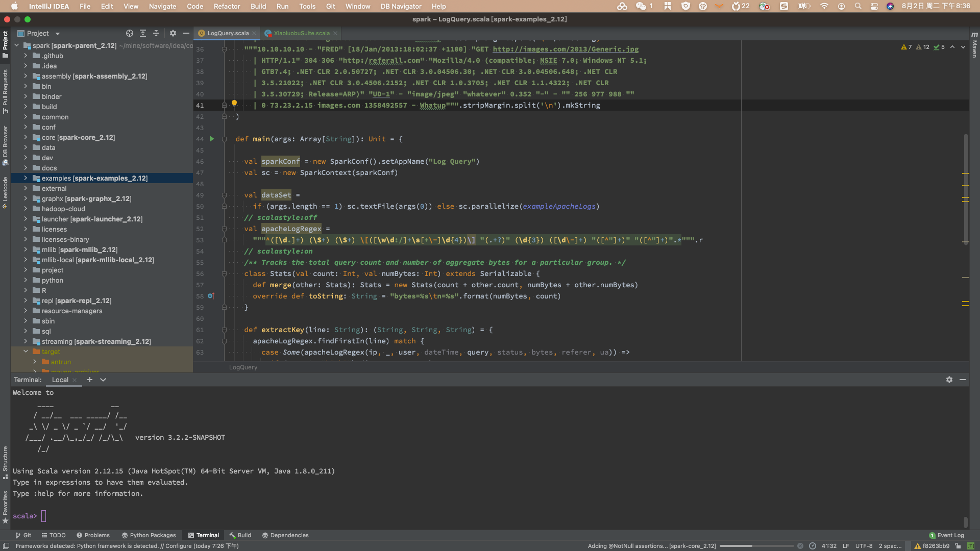Open the Leetcode tool window stripe
This screenshot has width=980, height=551.
[x=5, y=192]
